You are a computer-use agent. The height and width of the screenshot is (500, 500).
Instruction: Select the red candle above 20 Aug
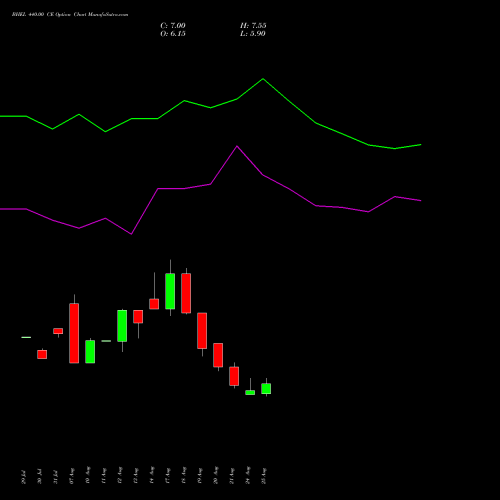coord(218,355)
